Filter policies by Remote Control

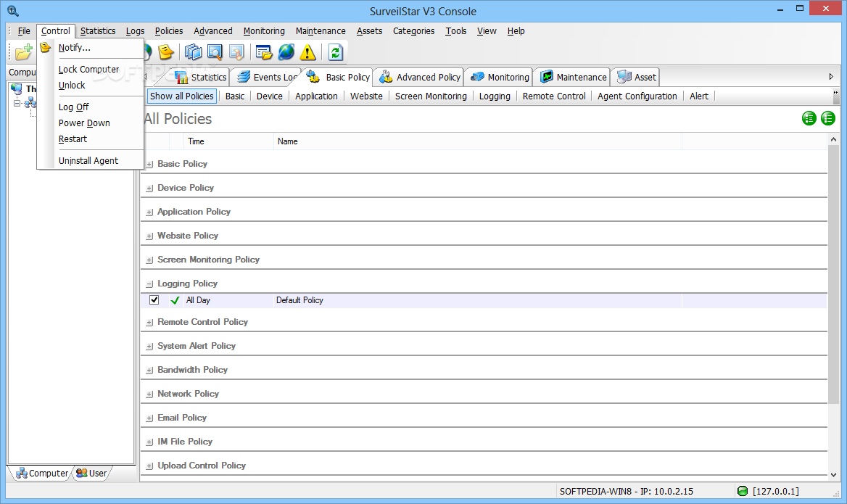(554, 96)
